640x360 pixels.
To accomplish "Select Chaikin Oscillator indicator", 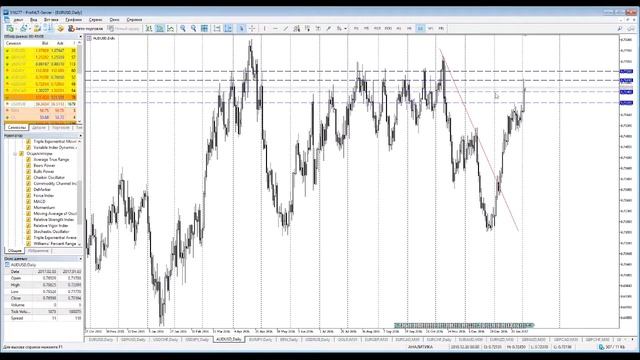I will pos(49,178).
